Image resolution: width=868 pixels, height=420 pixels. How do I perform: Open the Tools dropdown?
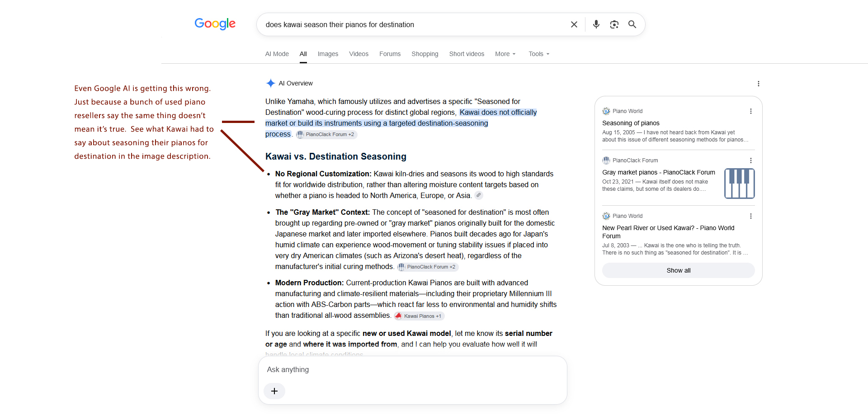(539, 54)
